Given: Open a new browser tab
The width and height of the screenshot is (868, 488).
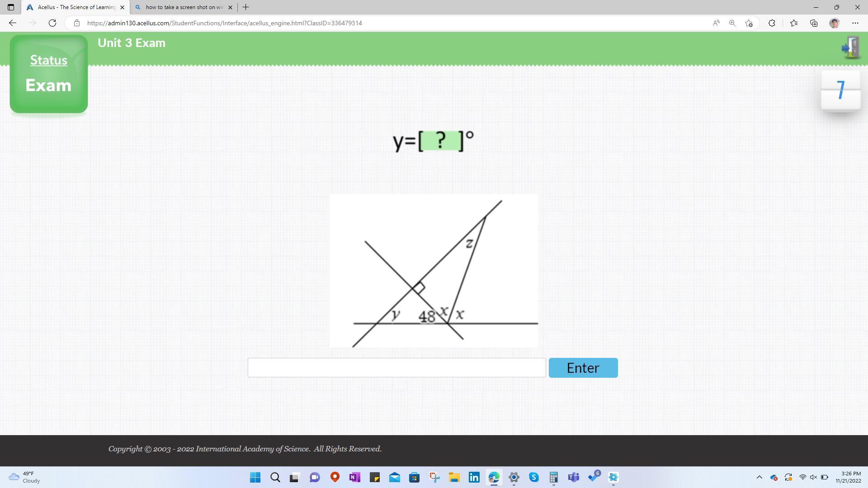Looking at the screenshot, I should [x=246, y=7].
